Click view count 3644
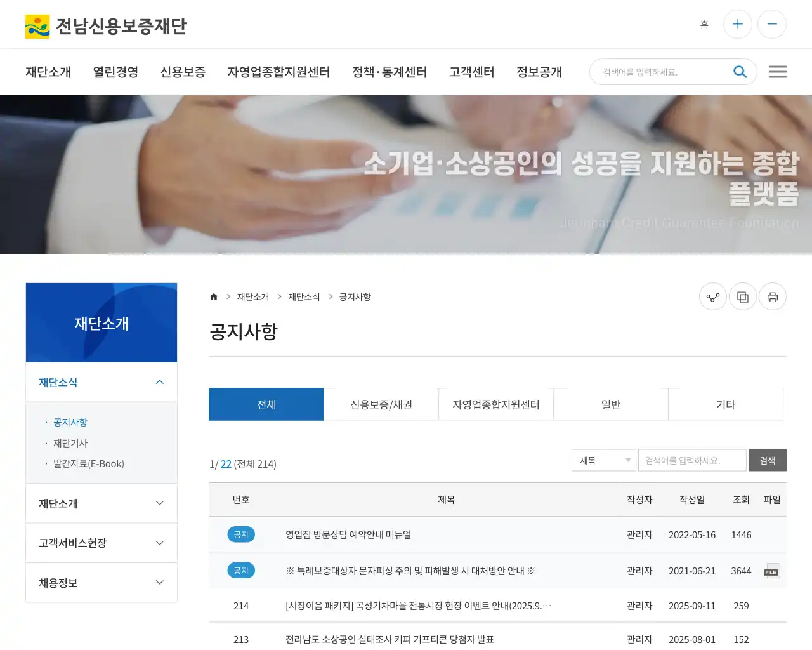 coord(741,571)
